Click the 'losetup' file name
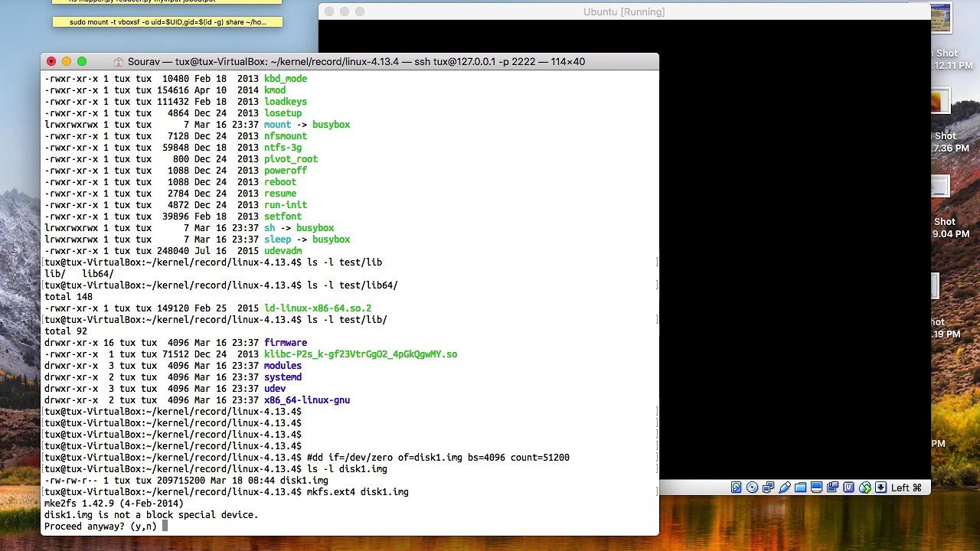This screenshot has width=980, height=551. pyautogui.click(x=283, y=113)
